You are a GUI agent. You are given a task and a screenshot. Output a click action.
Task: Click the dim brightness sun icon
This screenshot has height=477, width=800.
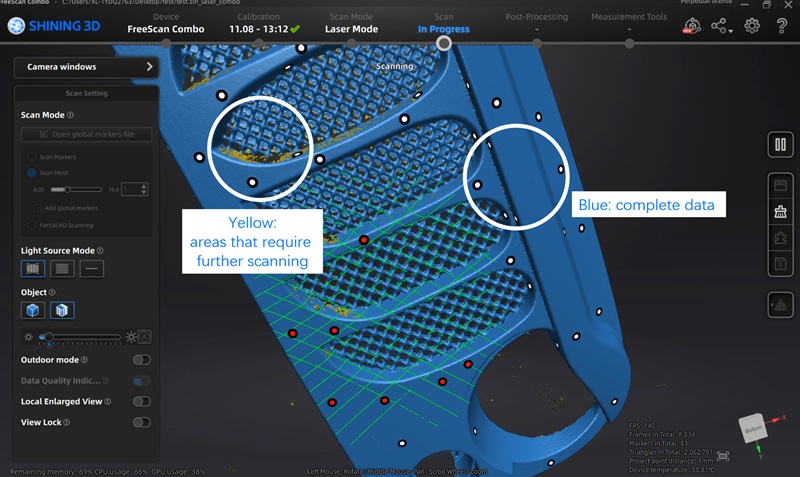29,337
